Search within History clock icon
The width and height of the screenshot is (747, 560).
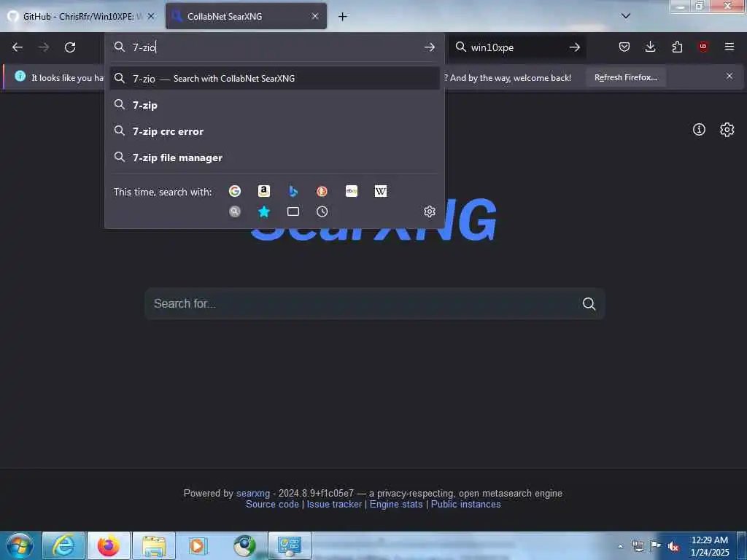click(322, 211)
